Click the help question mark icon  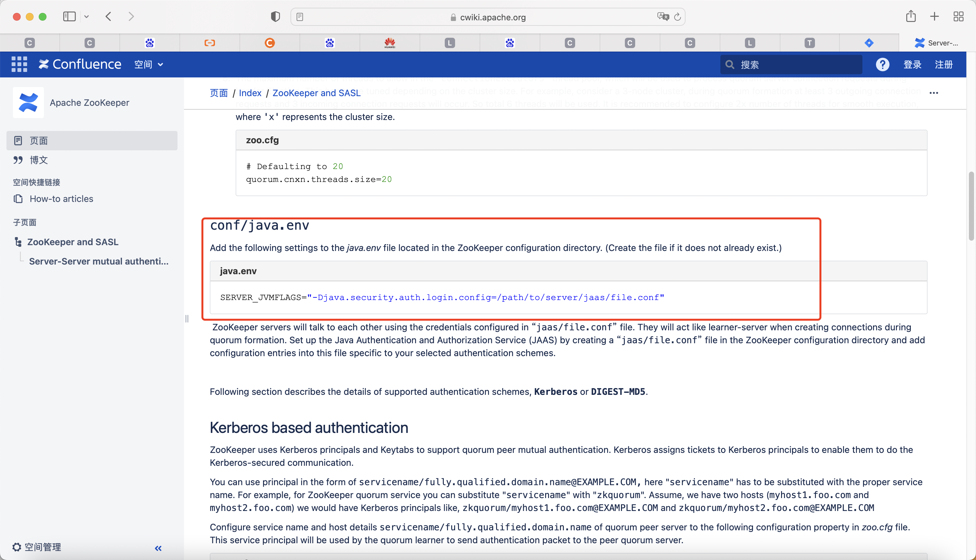pos(882,64)
